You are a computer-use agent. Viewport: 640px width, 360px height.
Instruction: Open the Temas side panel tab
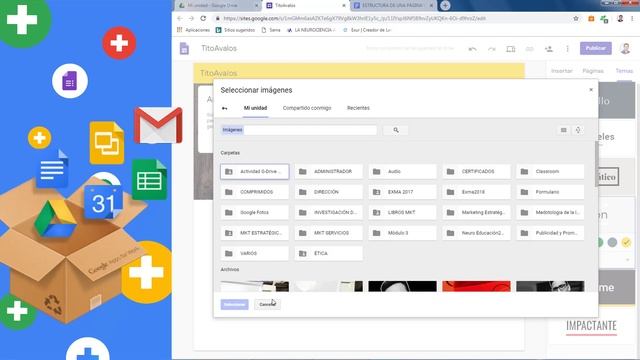[x=624, y=71]
